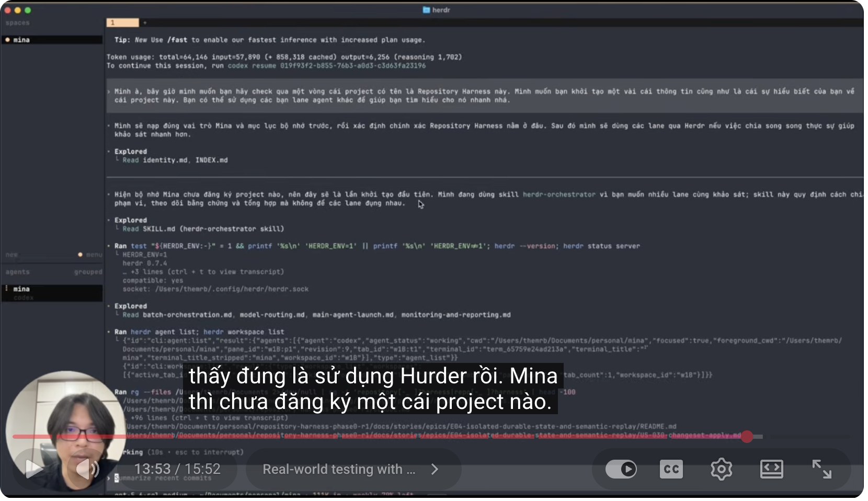
Task: Click the herdr window title
Action: pos(437,10)
